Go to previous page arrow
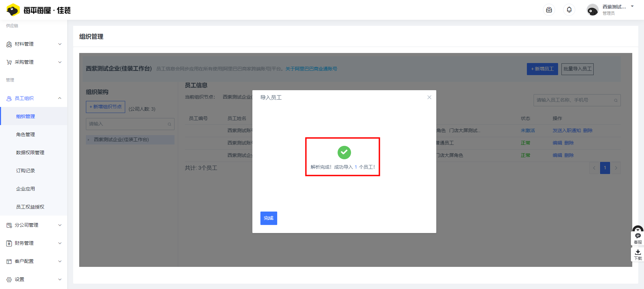The height and width of the screenshot is (289, 644). point(594,168)
